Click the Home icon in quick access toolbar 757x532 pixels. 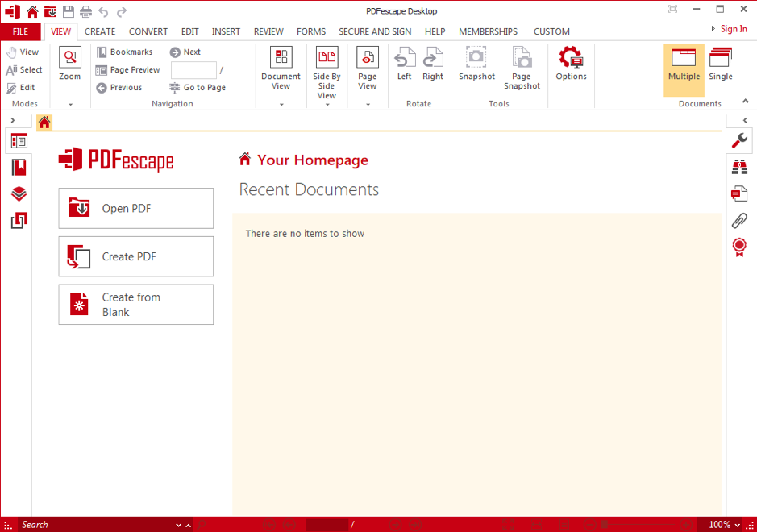click(32, 11)
